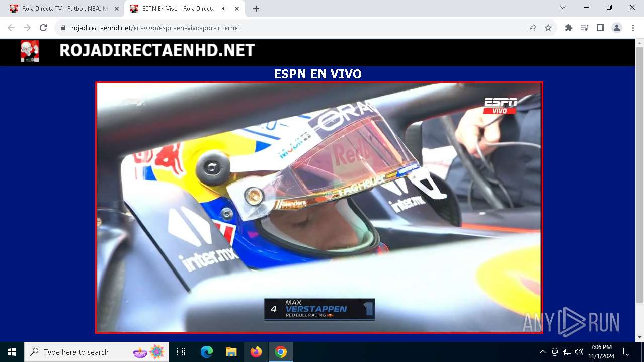Mute the ESPN tab audio speaker icon
The height and width of the screenshot is (362, 644).
224,9
